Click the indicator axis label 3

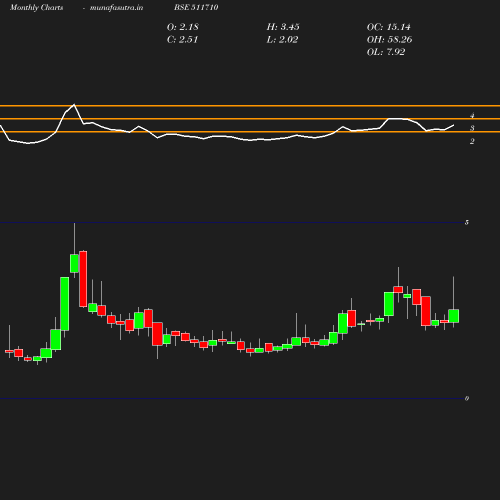tap(472, 128)
